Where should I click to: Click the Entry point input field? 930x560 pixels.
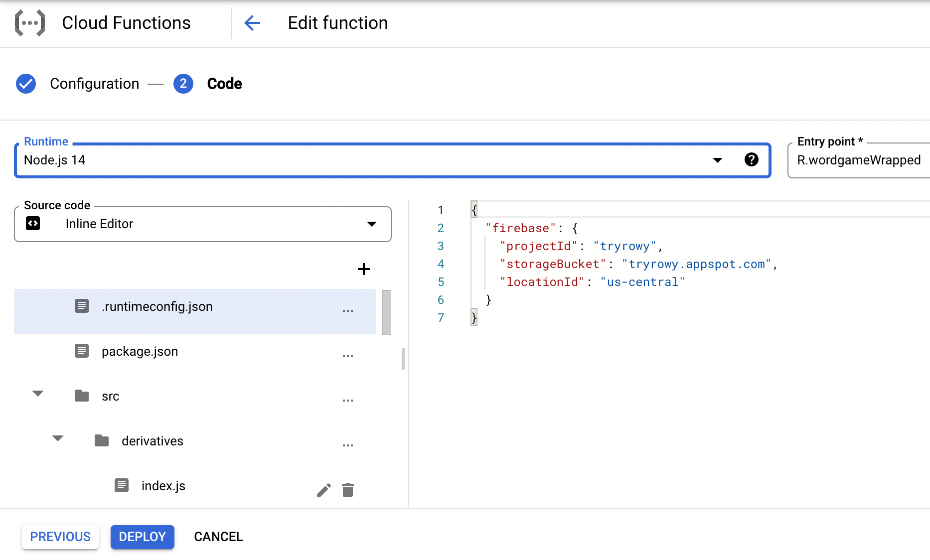[858, 160]
